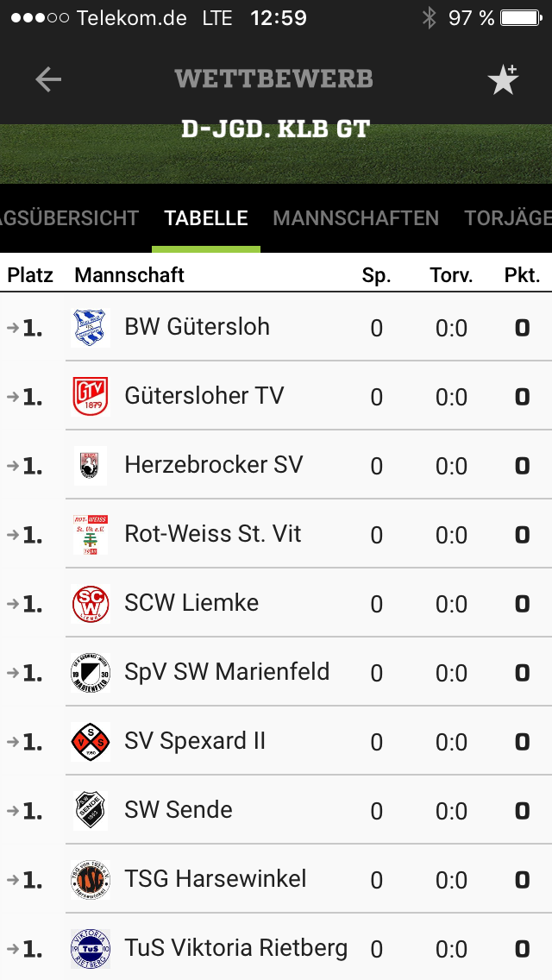Tap the Rot-Weiss St. Vit logo
Viewport: 552px width, 980px height.
[x=90, y=535]
